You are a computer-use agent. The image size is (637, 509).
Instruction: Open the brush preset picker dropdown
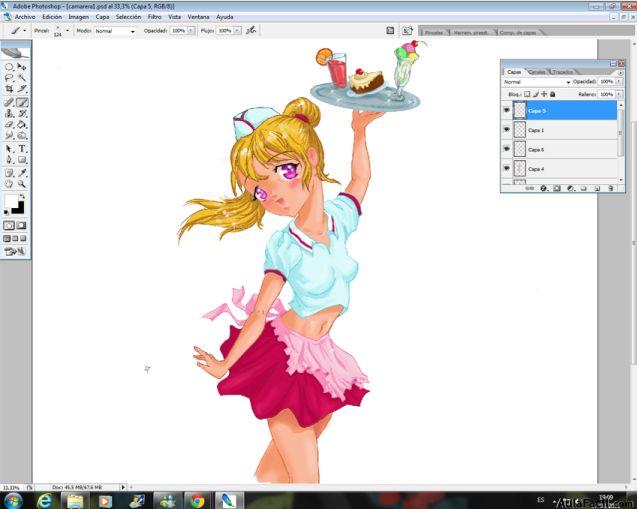pos(67,30)
